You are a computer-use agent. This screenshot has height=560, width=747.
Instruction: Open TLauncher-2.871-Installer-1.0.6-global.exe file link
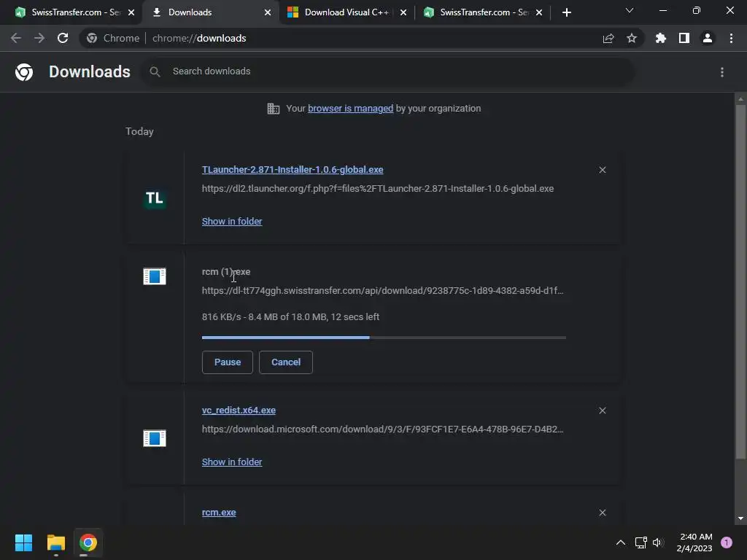(293, 169)
